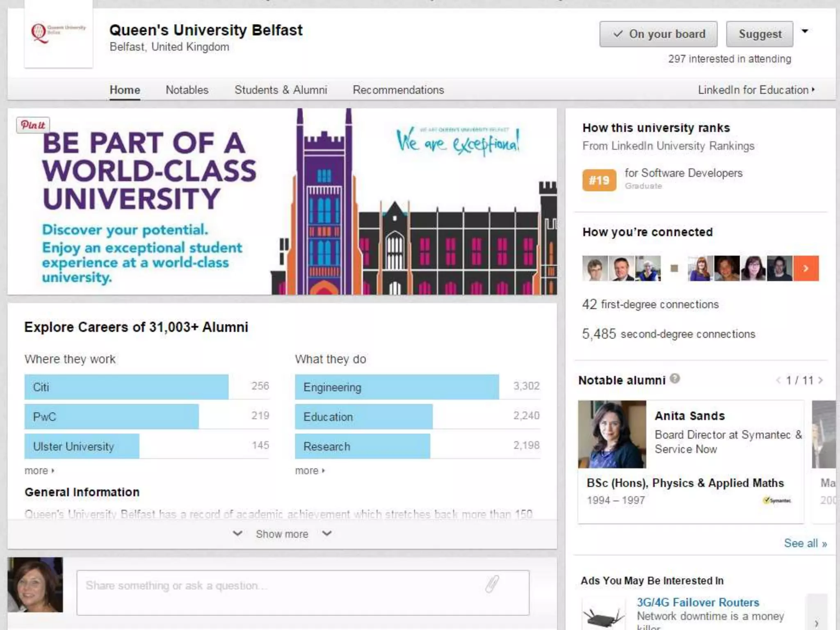The width and height of the screenshot is (840, 630).
Task: Expand more under Where they work
Action: click(39, 470)
